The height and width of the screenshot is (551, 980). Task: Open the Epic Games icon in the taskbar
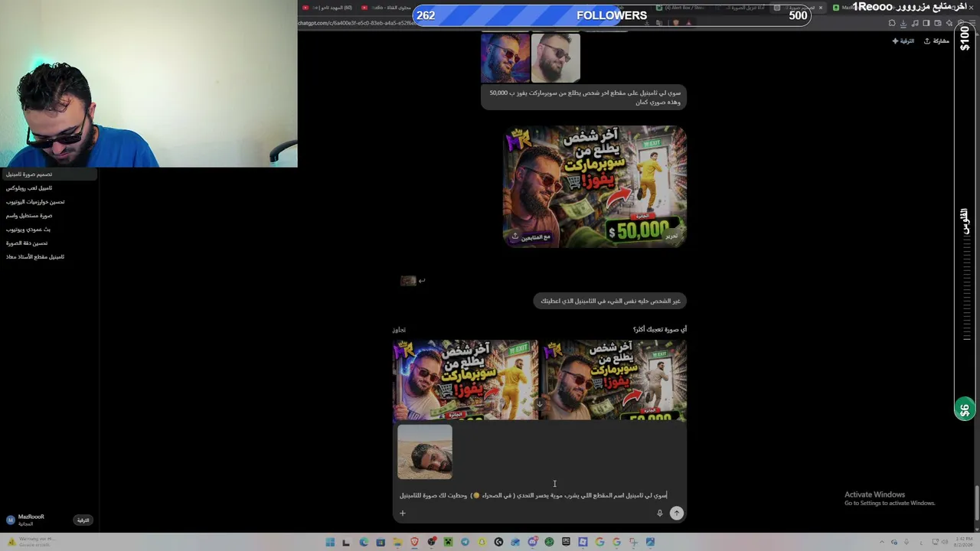(x=566, y=542)
